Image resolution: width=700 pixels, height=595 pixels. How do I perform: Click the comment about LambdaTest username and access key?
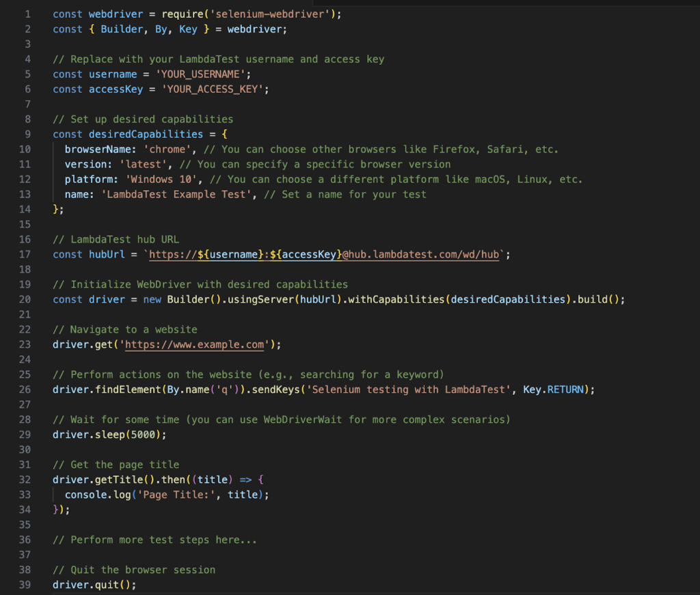coord(218,59)
